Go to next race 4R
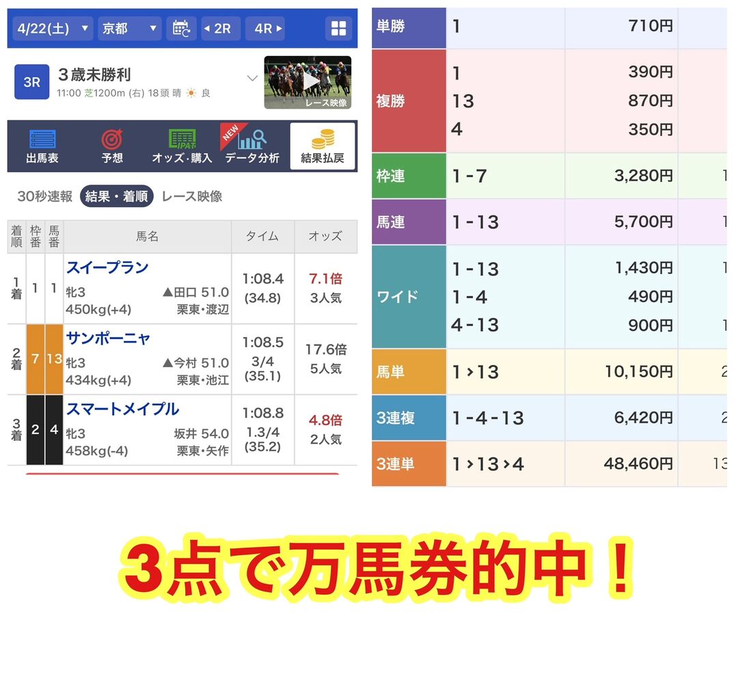734x700 pixels. coord(265,29)
